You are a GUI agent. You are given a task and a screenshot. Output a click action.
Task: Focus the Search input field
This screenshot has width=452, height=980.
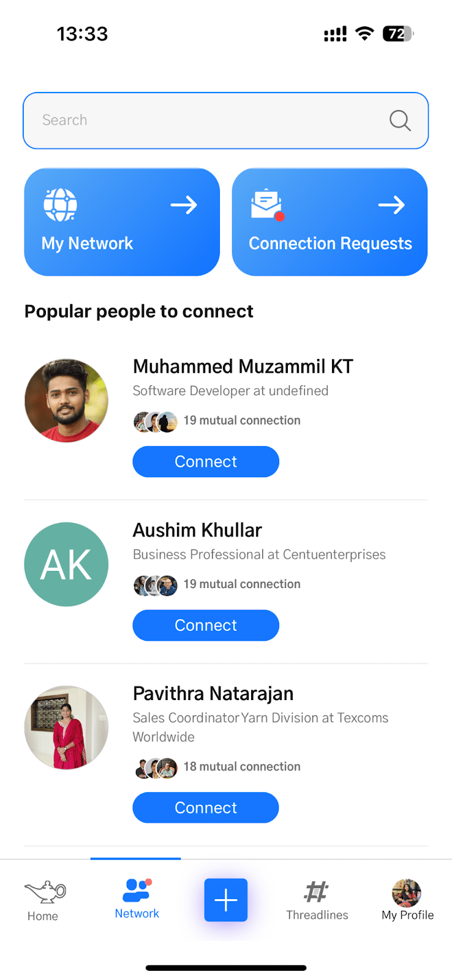[x=225, y=121]
